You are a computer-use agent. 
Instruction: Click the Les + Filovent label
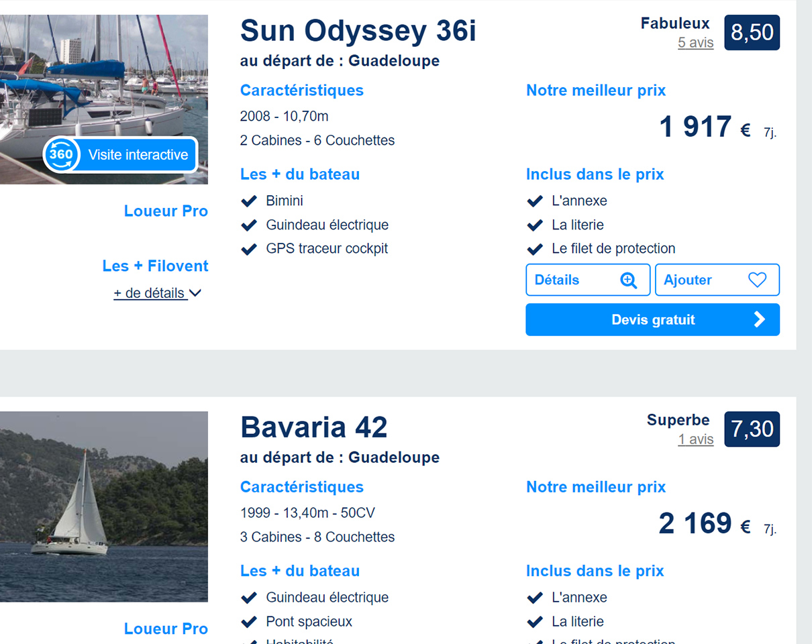(155, 266)
